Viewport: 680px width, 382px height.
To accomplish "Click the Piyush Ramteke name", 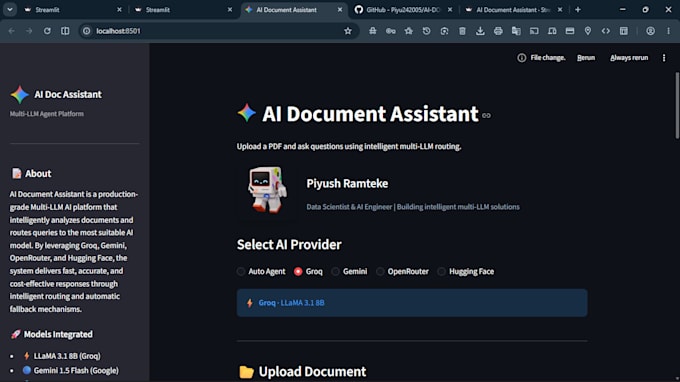I will coord(347,183).
